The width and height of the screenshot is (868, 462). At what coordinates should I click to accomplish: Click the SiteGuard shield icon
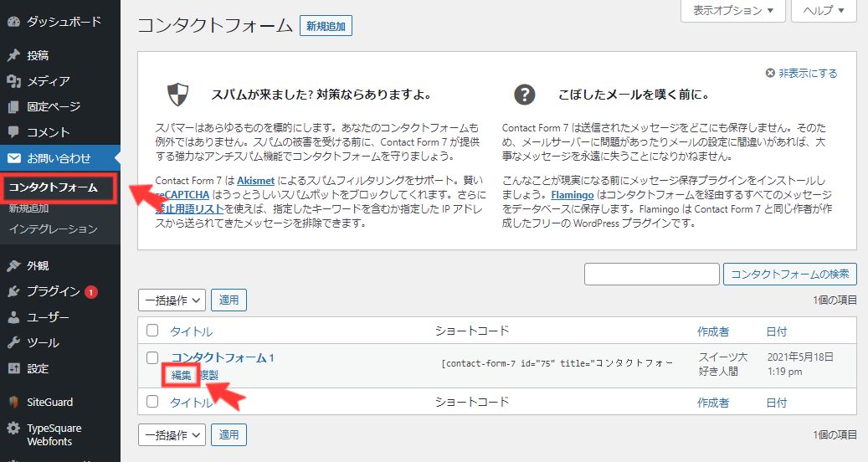click(x=13, y=402)
